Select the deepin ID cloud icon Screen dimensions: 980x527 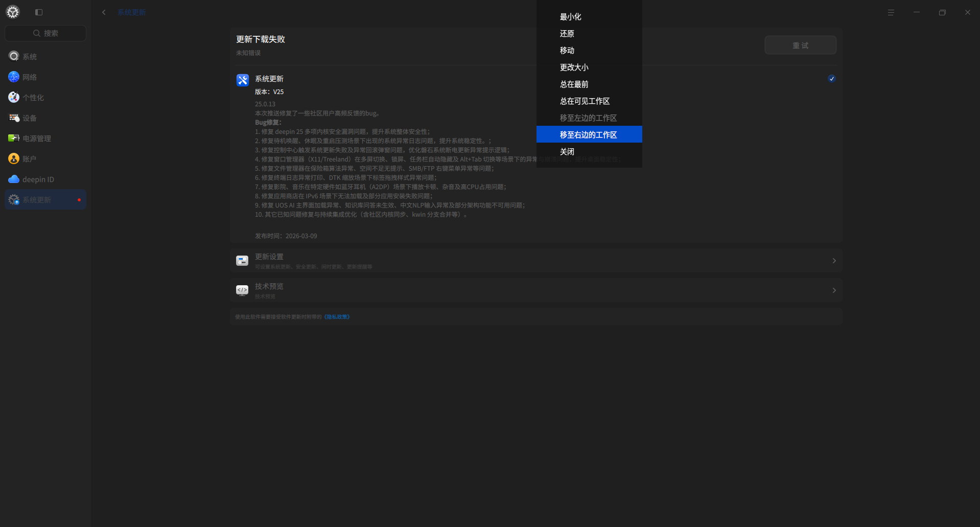point(13,179)
